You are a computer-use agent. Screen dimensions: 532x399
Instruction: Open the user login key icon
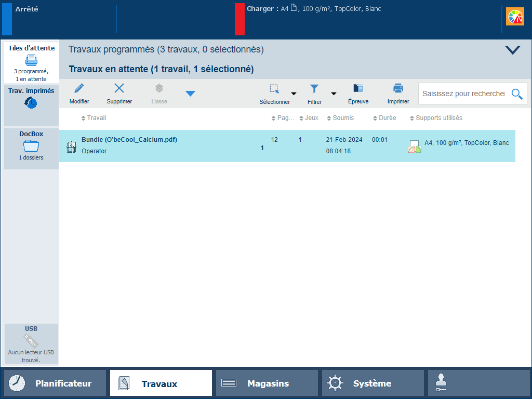(441, 383)
